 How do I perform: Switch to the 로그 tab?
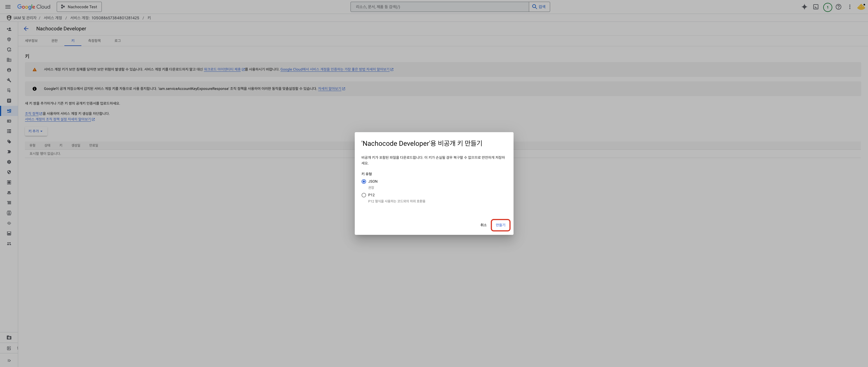(117, 41)
